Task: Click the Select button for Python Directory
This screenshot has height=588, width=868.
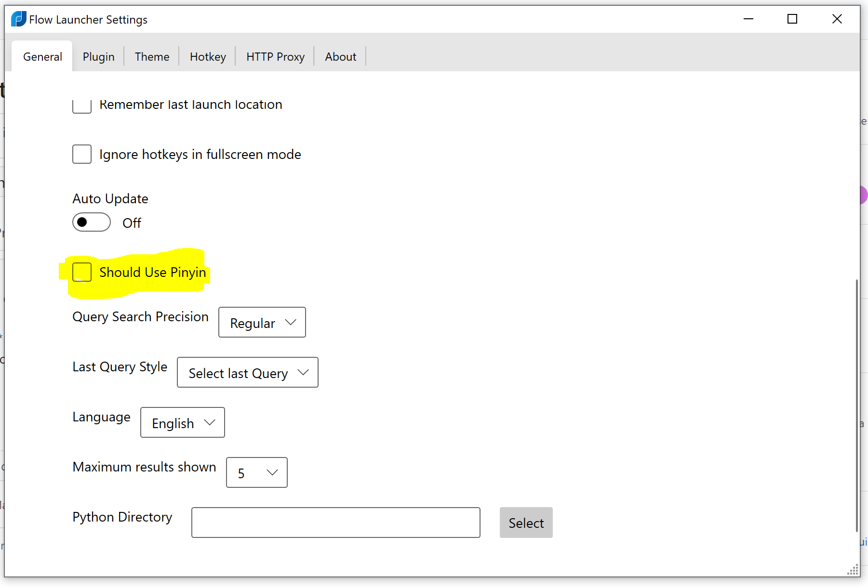Action: coord(526,523)
